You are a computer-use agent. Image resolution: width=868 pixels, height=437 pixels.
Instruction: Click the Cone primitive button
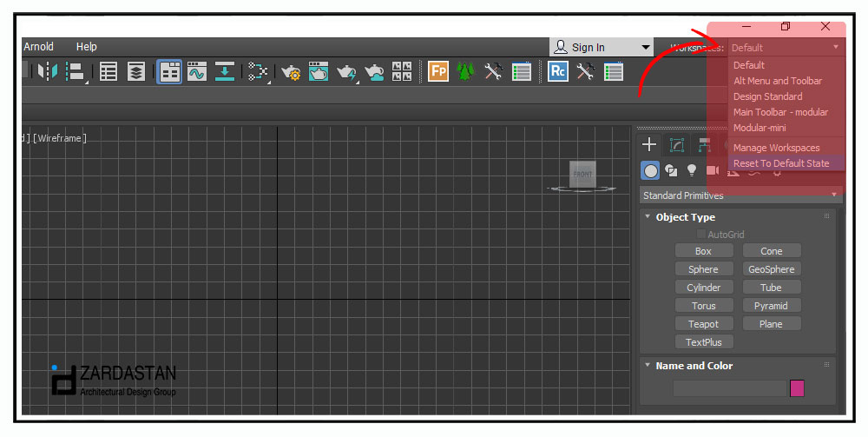click(771, 251)
